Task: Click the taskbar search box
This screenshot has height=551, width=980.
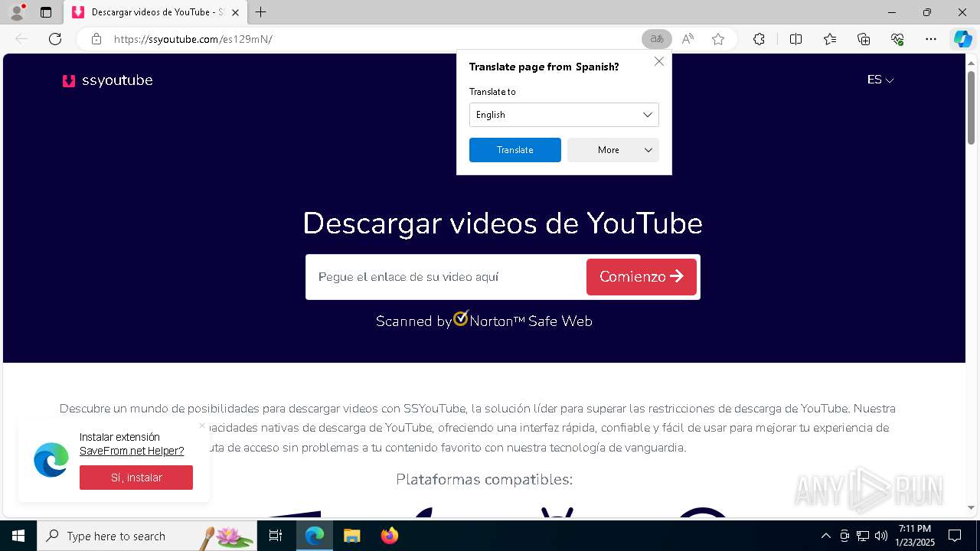Action: [147, 536]
